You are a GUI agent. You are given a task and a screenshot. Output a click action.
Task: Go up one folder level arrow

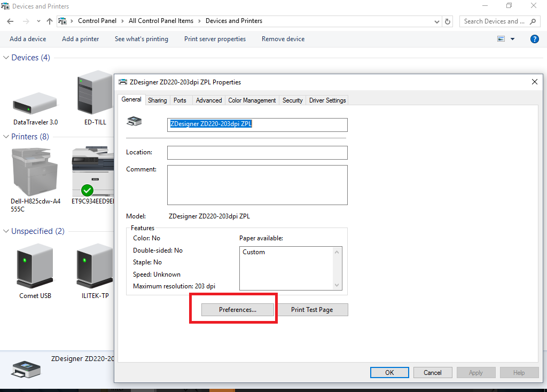point(50,21)
